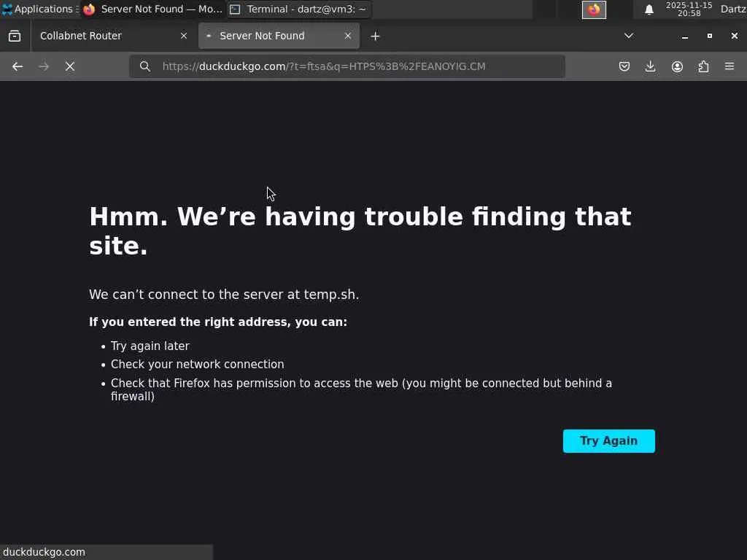Click the 'Check that Firefox has permission' bullet
The width and height of the screenshot is (747, 560).
click(x=361, y=389)
